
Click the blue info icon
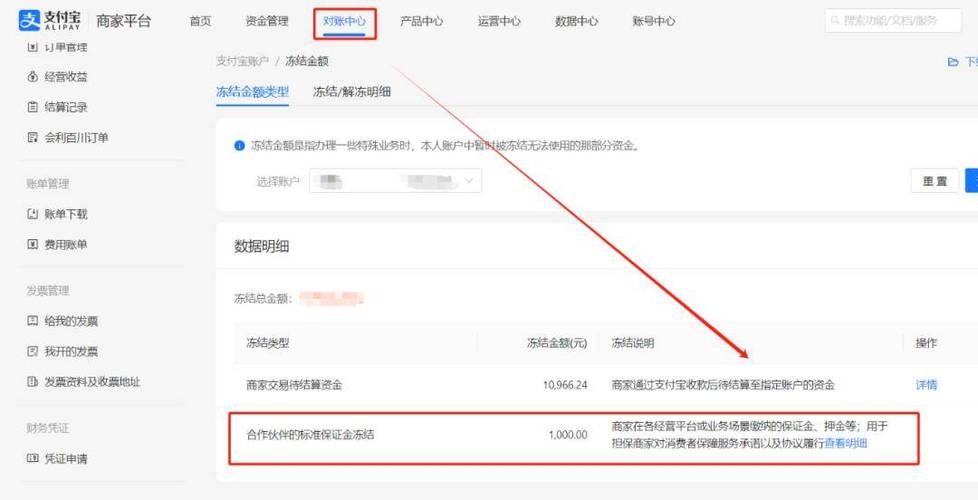click(239, 146)
